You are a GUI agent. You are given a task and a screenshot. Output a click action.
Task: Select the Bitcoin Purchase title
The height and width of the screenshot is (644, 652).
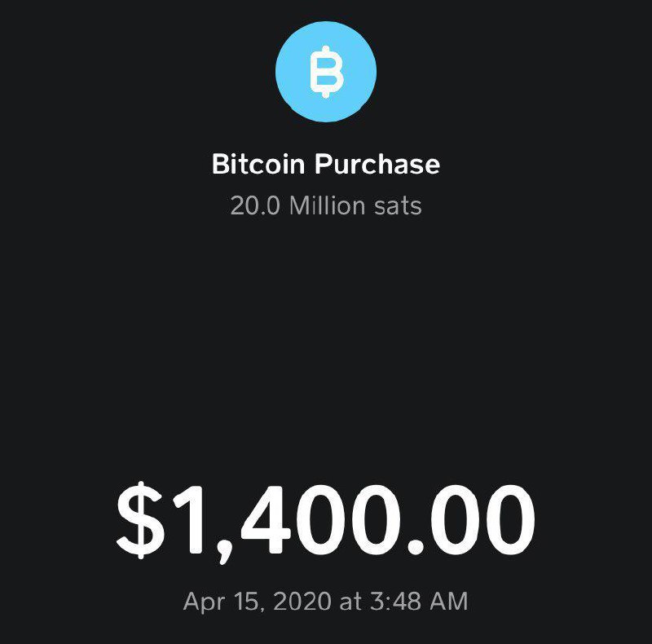click(x=326, y=164)
